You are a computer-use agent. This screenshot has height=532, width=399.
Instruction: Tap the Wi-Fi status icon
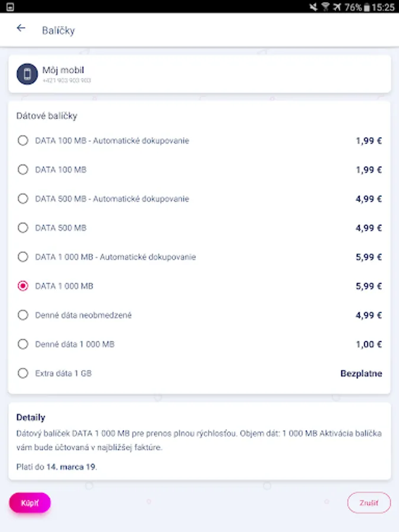tap(325, 7)
